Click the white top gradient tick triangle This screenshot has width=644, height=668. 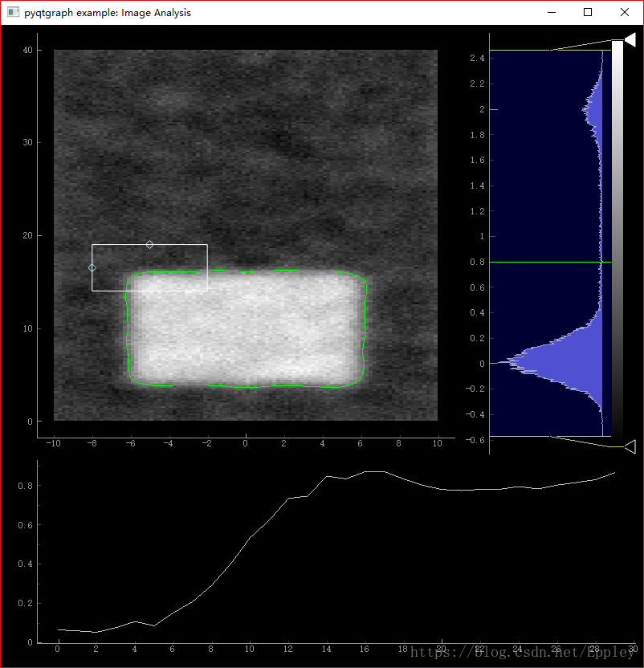(x=630, y=40)
